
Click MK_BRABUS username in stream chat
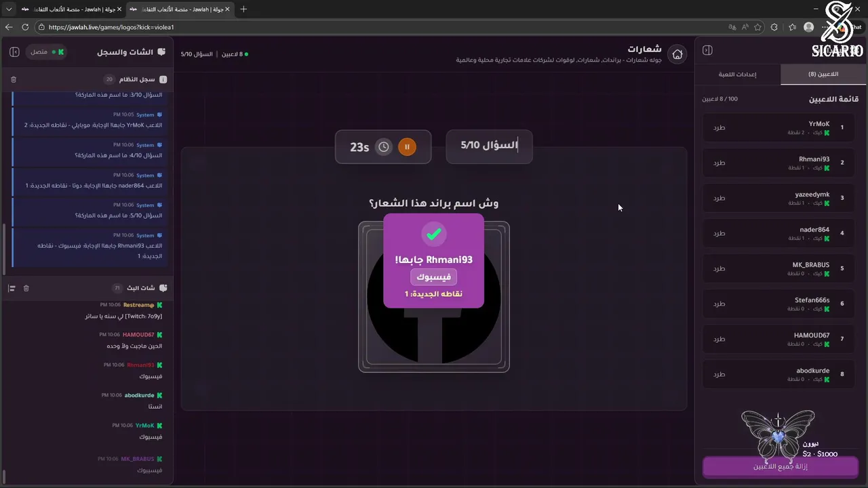pos(138,459)
